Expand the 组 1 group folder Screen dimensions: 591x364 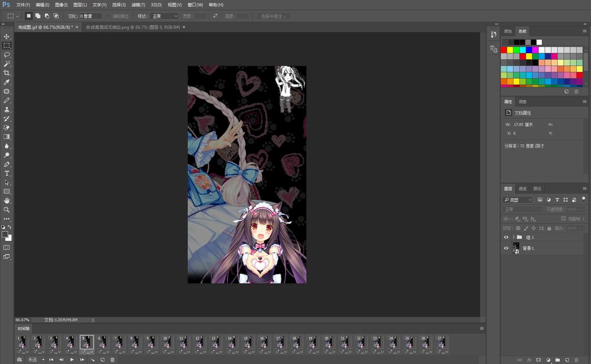tap(513, 237)
